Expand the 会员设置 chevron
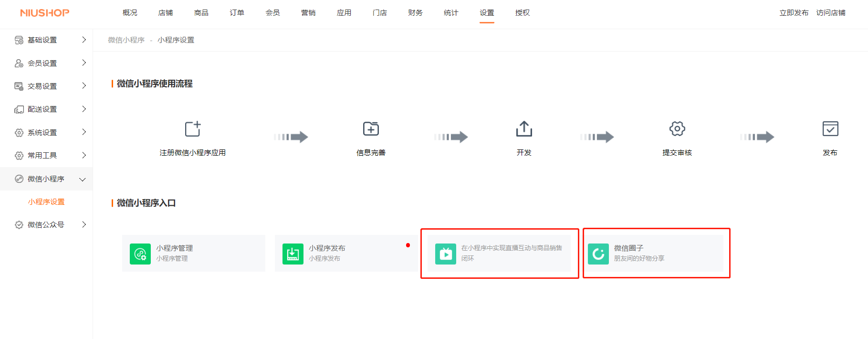Viewport: 868px width, 339px height. pyautogui.click(x=84, y=63)
